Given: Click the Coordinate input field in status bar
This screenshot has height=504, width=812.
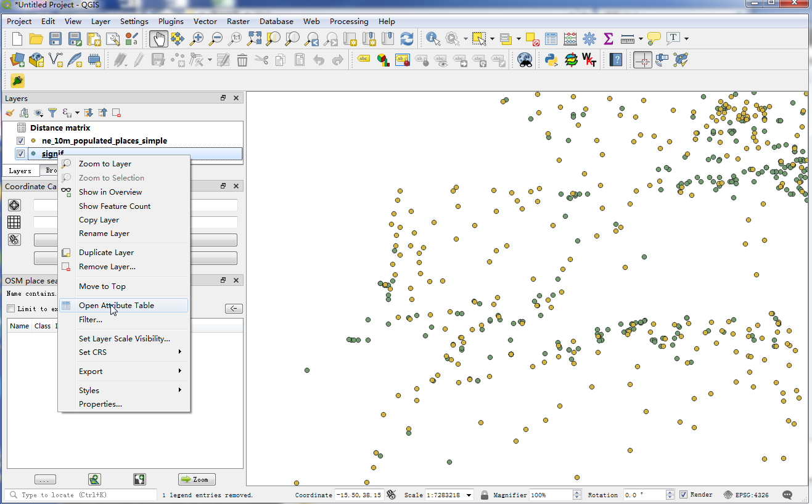Looking at the screenshot, I should 359,495.
